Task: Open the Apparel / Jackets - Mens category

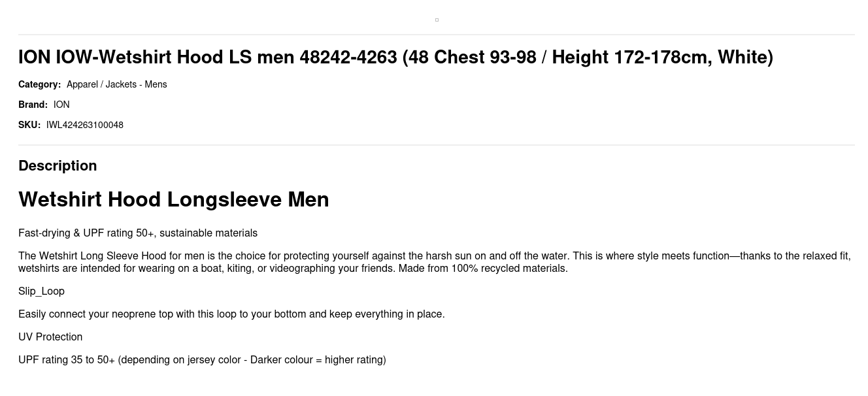Action: click(116, 84)
